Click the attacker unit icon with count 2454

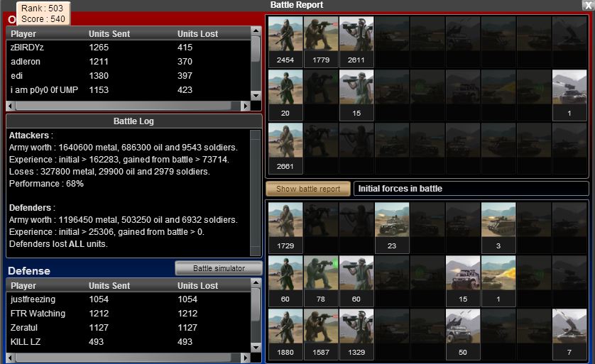[x=285, y=42]
